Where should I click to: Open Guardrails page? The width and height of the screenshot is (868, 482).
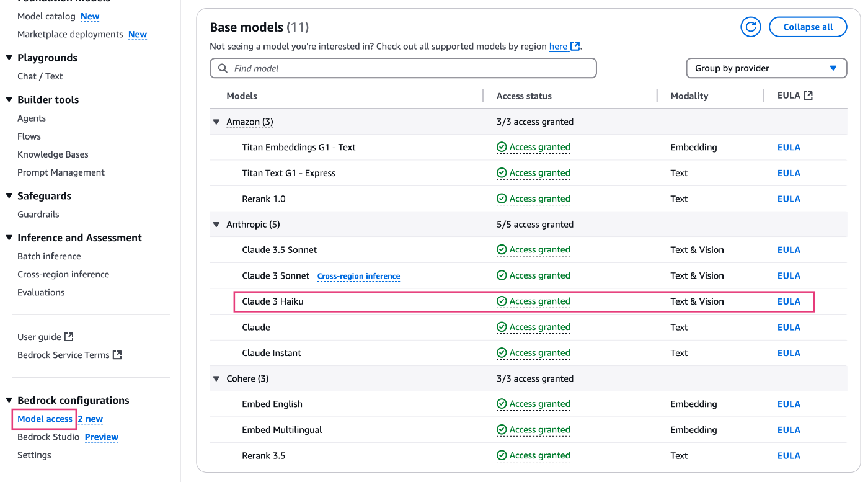(38, 214)
